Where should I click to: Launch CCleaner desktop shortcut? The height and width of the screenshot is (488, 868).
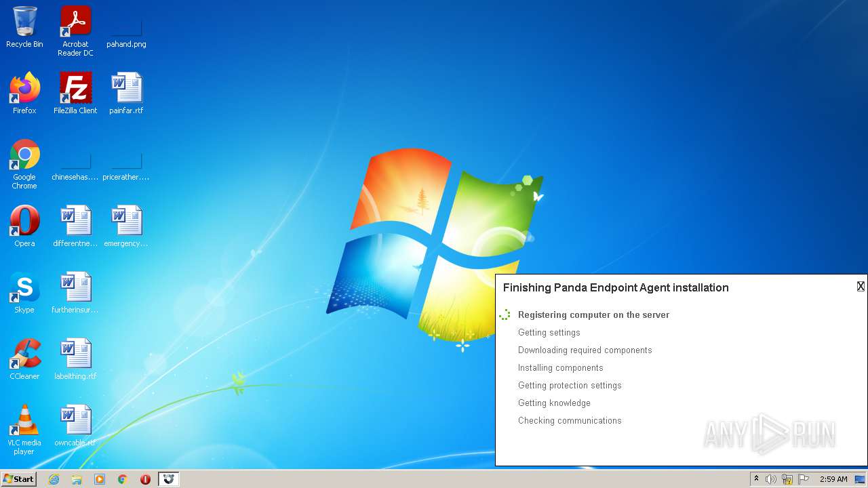[x=24, y=359]
